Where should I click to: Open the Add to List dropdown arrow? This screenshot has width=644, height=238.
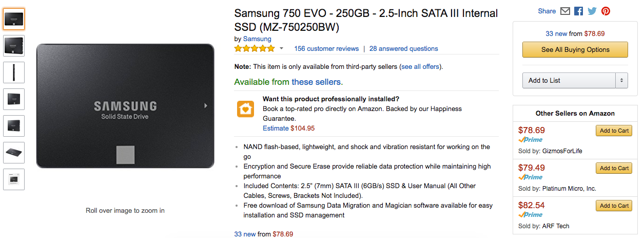(x=621, y=81)
